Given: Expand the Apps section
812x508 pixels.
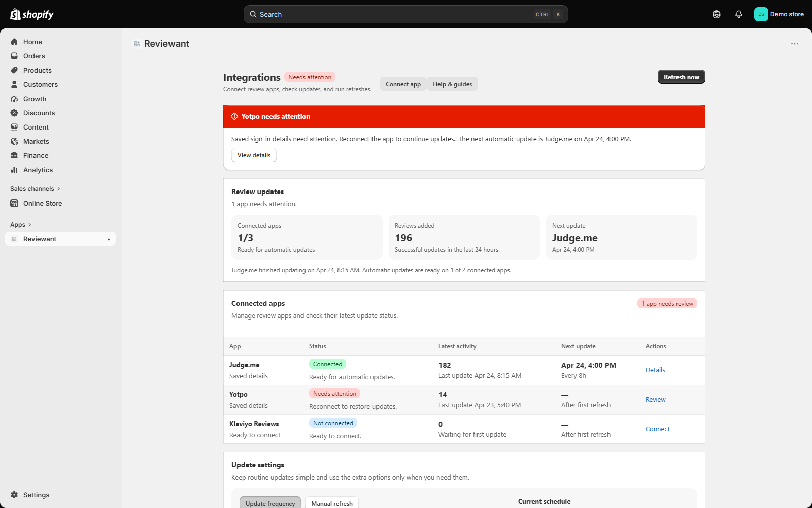Looking at the screenshot, I should click(x=21, y=225).
